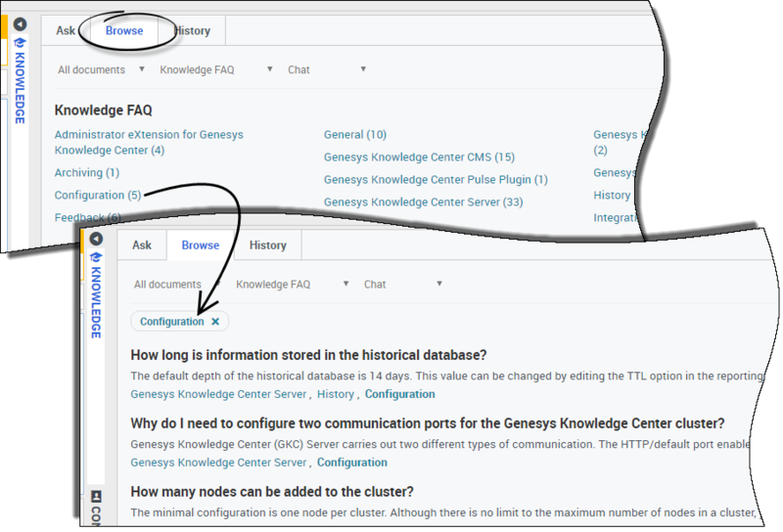Open Genesys Knowledge Center Server (33) category

pos(424,202)
